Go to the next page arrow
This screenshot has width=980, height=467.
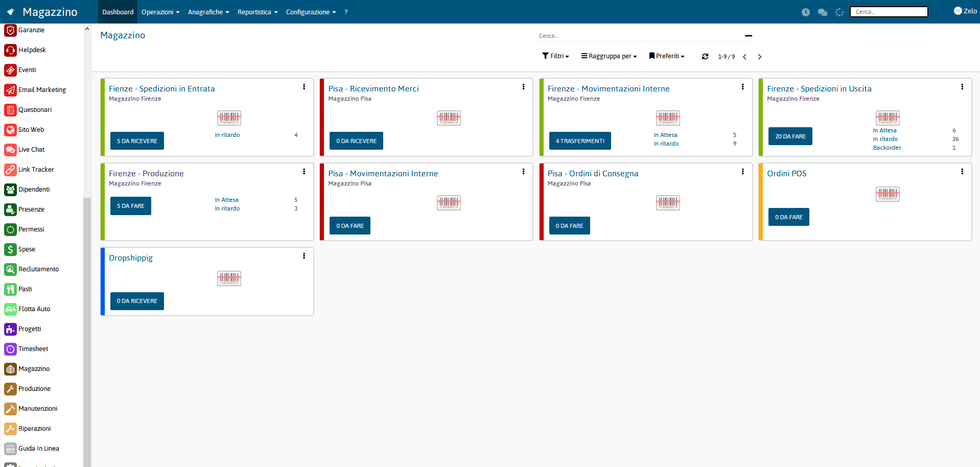click(x=760, y=57)
